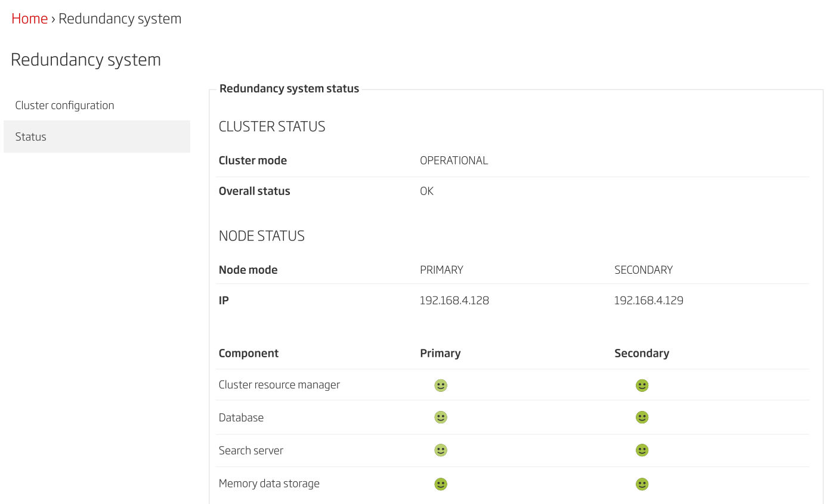Click the IP row label
Screen dimensions: 835x504
point(224,301)
